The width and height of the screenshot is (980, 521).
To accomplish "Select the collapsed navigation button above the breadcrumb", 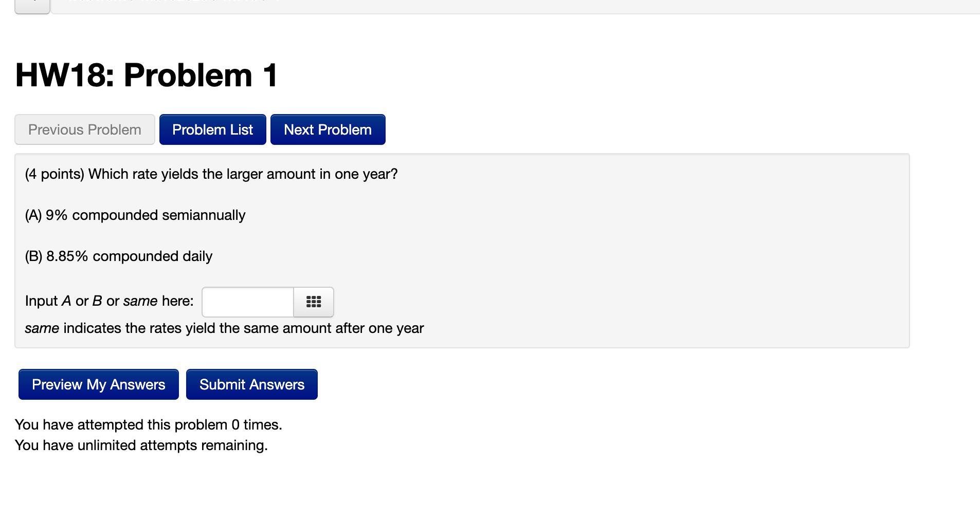I will coord(31,5).
